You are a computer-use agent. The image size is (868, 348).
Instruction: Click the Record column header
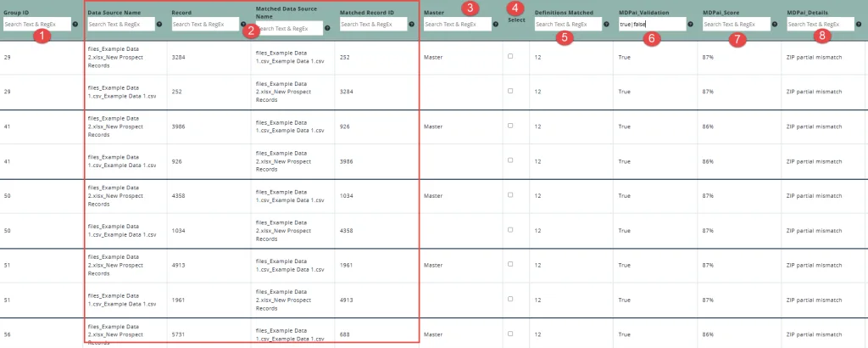[x=181, y=12]
